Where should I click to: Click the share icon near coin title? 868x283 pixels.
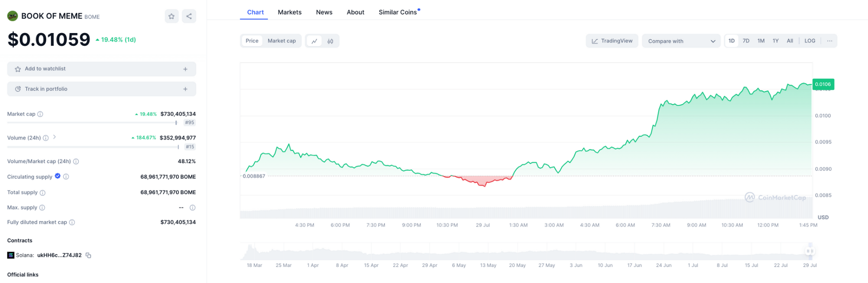(x=189, y=17)
